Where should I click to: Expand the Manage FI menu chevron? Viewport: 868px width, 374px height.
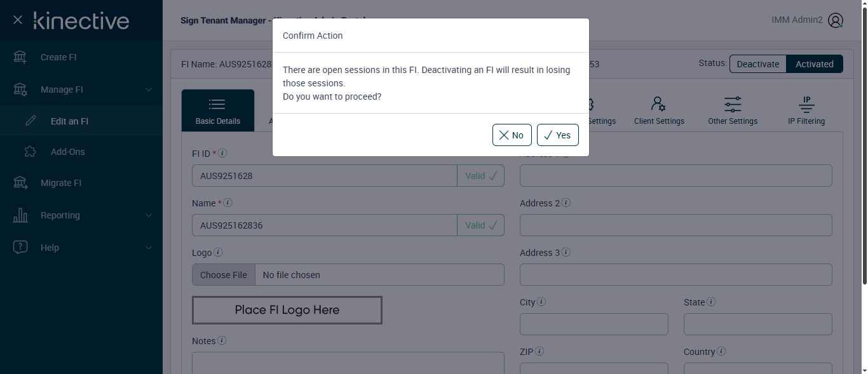149,90
